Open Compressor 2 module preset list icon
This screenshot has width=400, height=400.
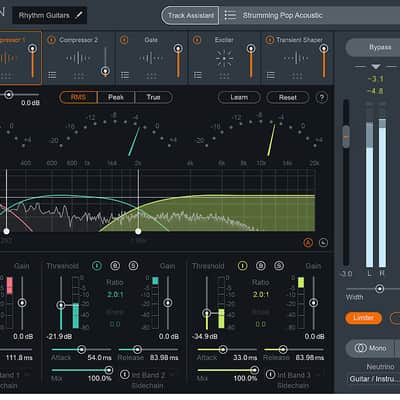point(52,75)
